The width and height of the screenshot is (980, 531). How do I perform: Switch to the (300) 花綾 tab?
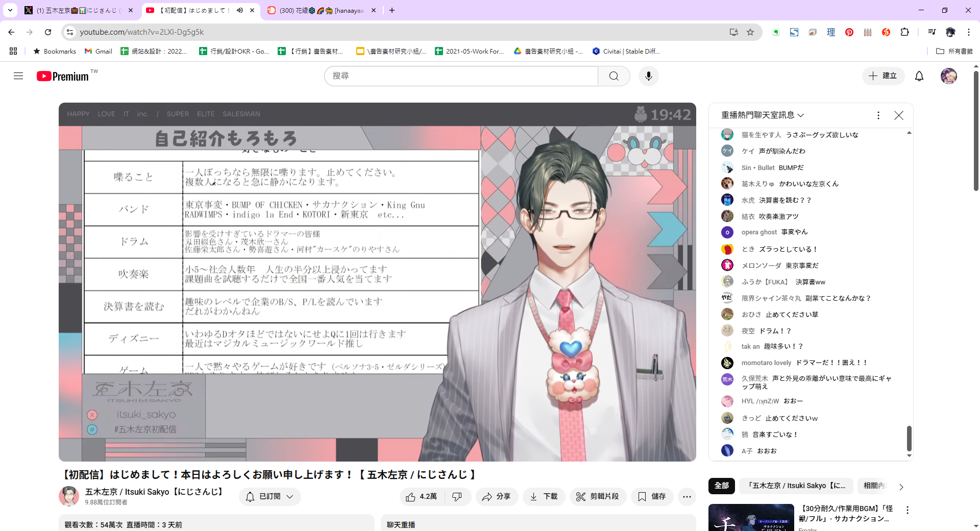click(322, 10)
